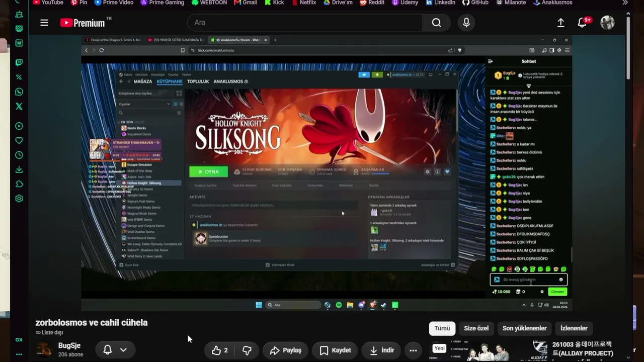Click the sidebar three-dots more icon
Screen dimensions: 644x362
(x=19, y=354)
